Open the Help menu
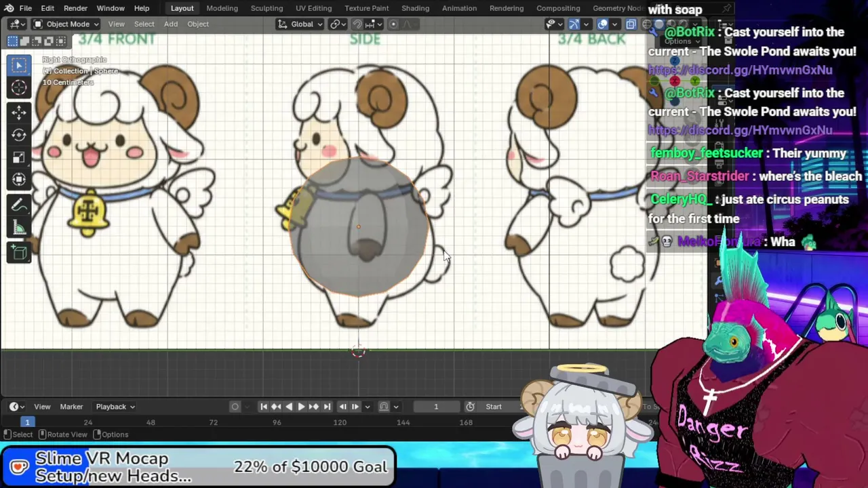 click(142, 8)
